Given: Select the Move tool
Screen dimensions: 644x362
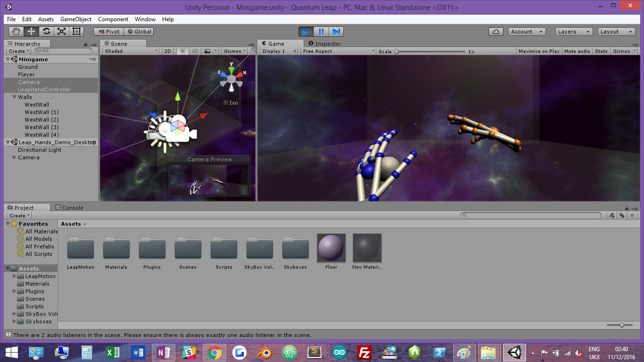Looking at the screenshot, I should [32, 32].
